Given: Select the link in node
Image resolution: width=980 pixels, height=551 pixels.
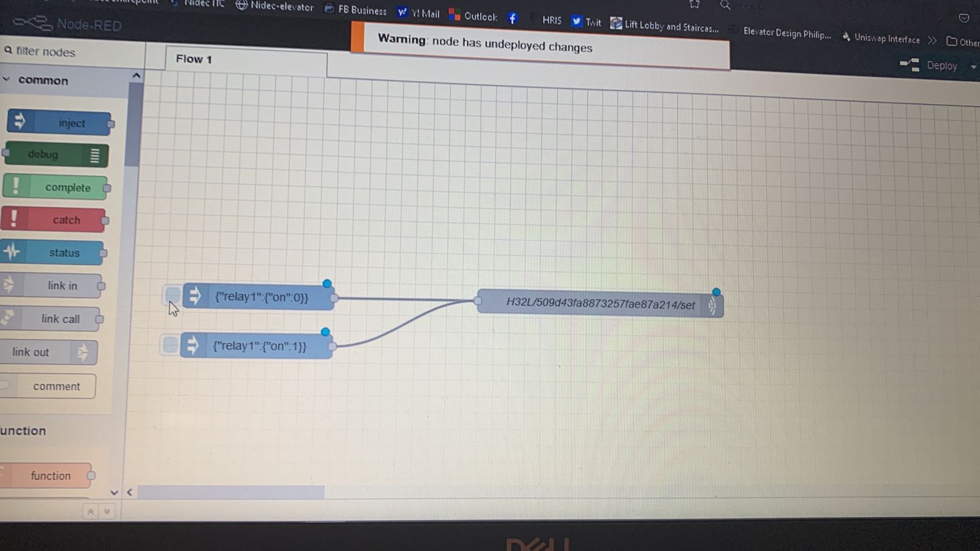Looking at the screenshot, I should [54, 286].
